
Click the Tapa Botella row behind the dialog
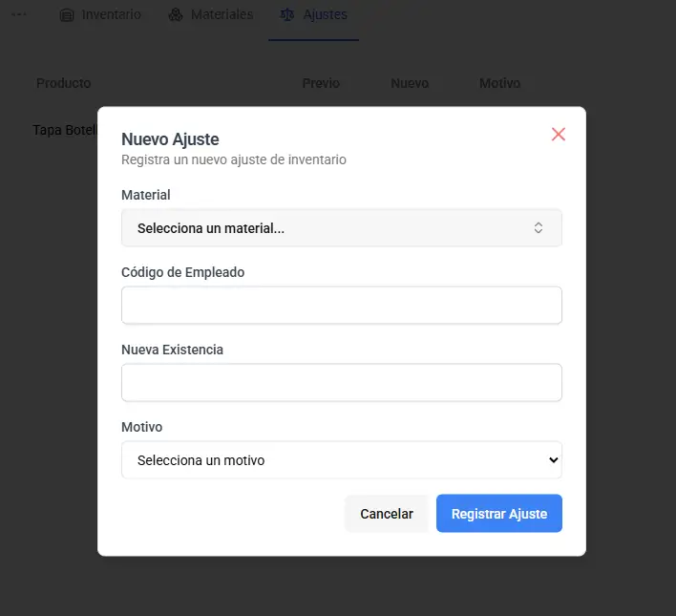[65, 130]
